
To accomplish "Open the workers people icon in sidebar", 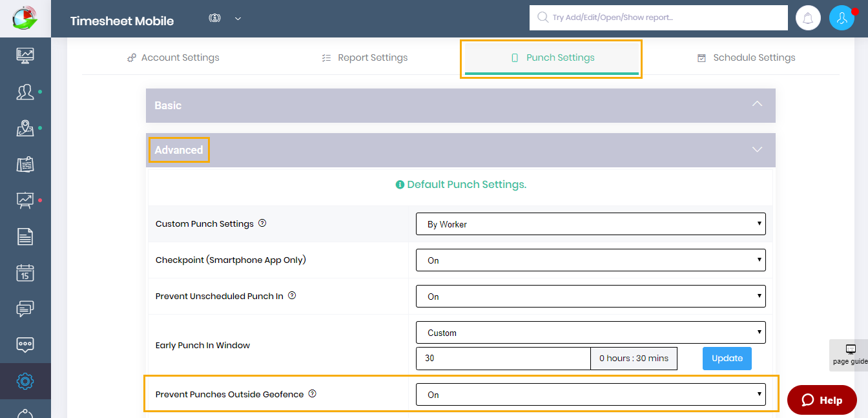I will 25,92.
